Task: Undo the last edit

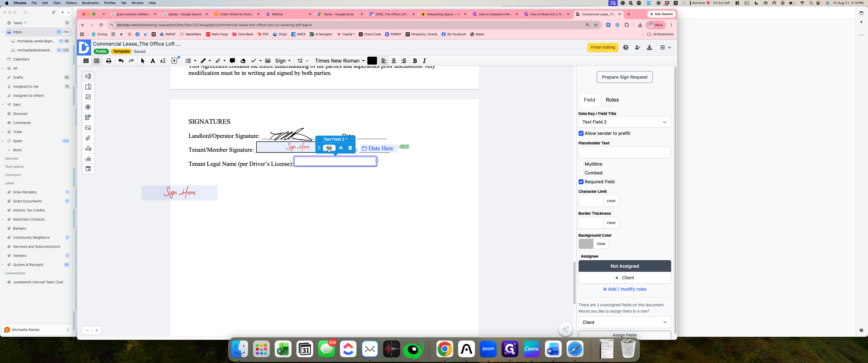Action: (121, 60)
